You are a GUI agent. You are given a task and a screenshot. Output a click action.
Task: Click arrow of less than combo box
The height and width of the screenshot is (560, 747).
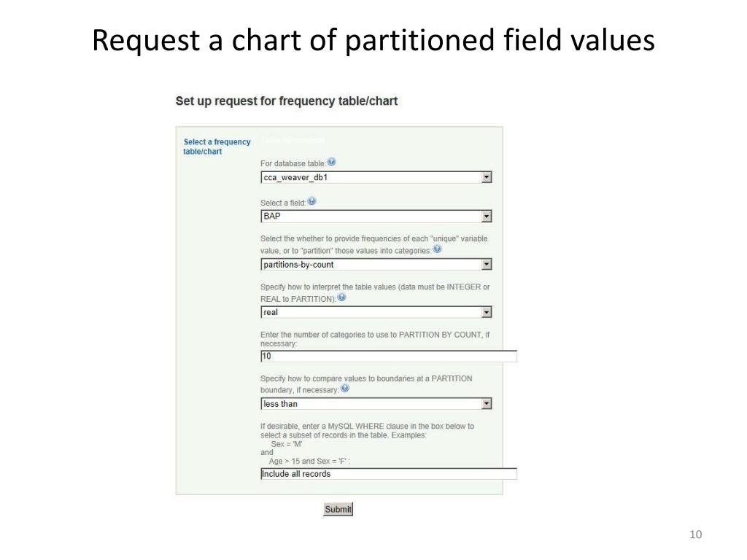486,404
